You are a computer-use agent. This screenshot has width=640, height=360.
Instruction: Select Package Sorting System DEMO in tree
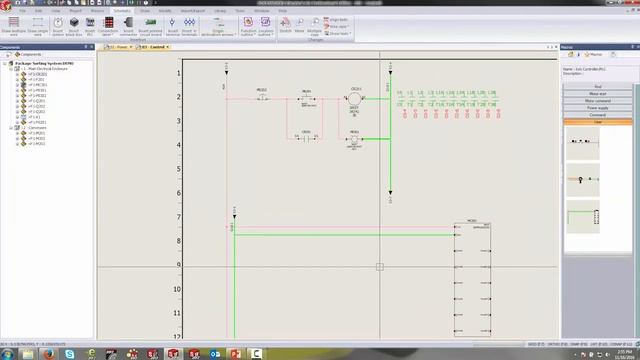point(44,64)
